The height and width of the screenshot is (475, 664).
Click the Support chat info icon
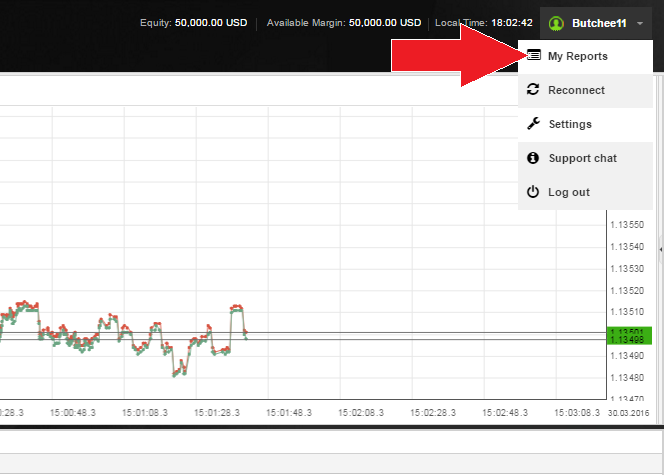coord(533,158)
